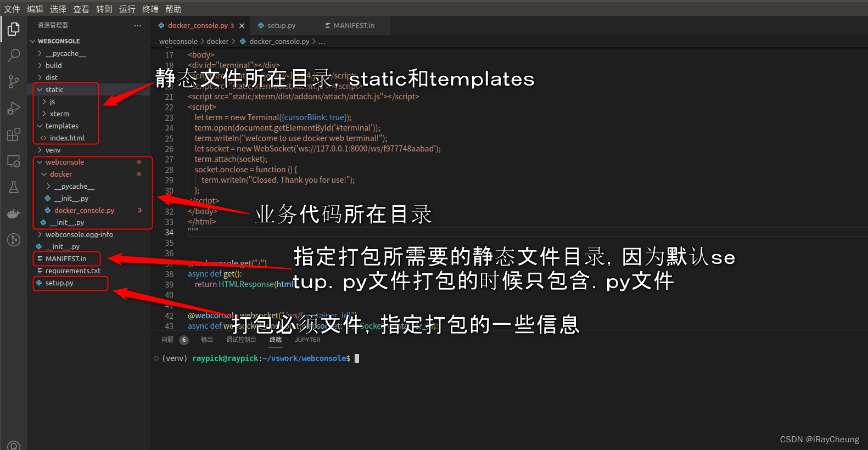Switch to the setup.py editor tab
This screenshot has width=868, height=450.
[x=282, y=26]
